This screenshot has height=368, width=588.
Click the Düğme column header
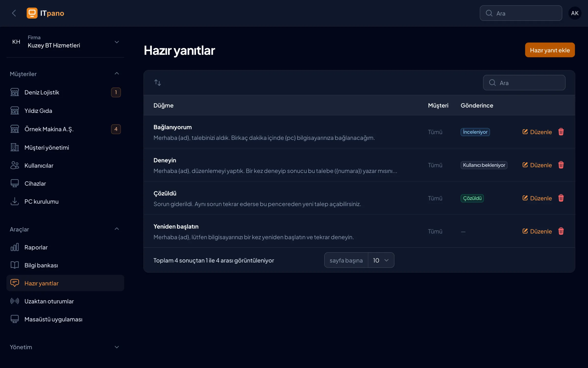[x=163, y=105]
